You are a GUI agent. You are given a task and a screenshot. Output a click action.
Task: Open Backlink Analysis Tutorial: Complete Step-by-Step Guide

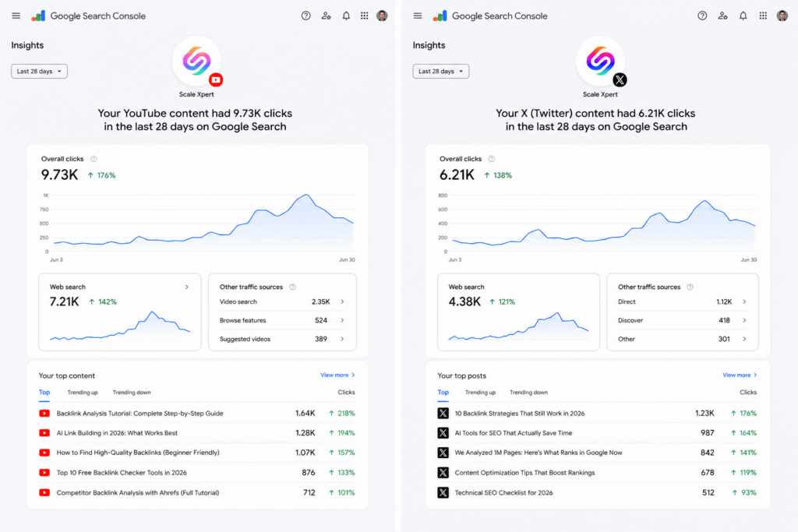coord(140,414)
